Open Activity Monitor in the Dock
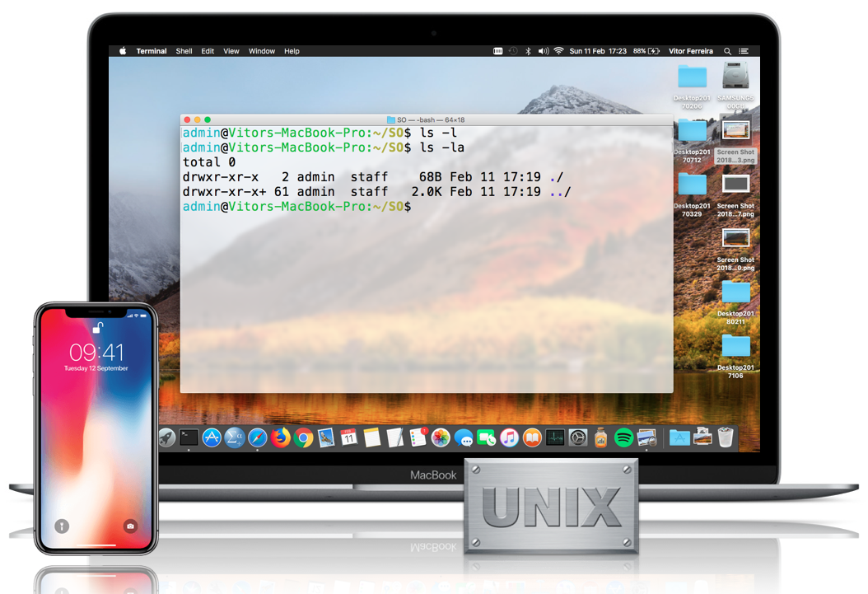 click(555, 438)
